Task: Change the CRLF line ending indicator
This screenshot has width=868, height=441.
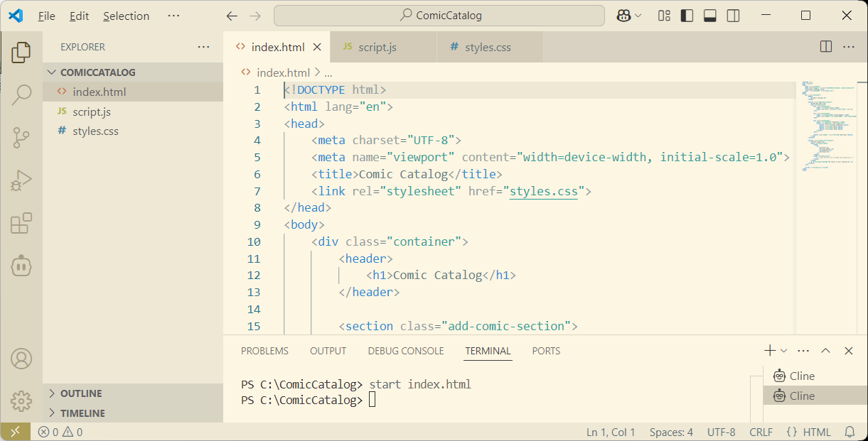Action: coord(760,432)
